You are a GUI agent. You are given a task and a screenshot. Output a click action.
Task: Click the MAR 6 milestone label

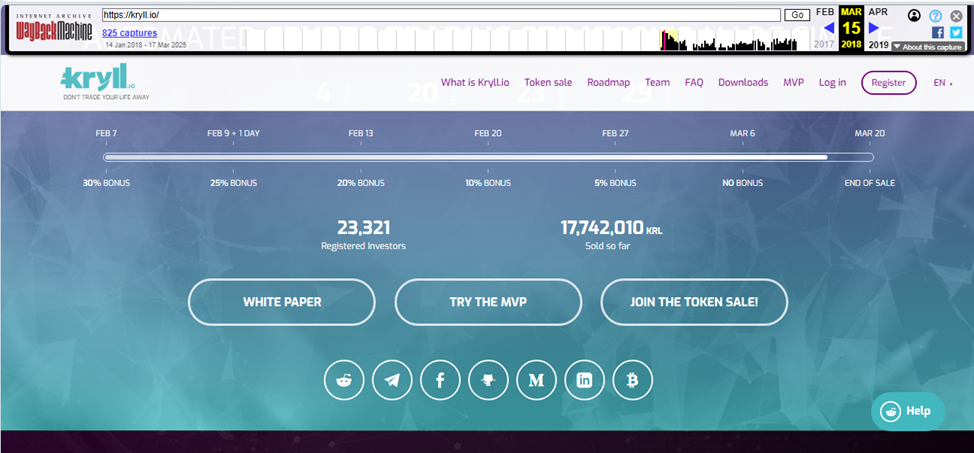(742, 133)
